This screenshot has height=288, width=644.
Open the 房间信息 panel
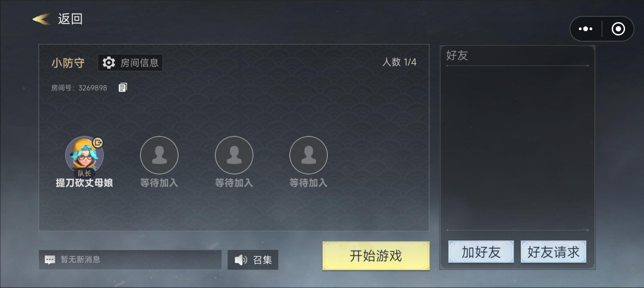click(130, 63)
